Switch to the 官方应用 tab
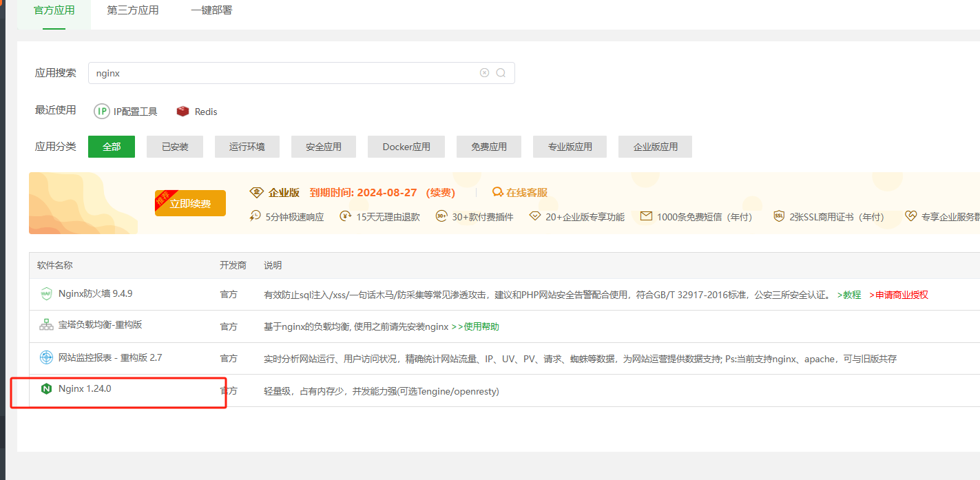980x480 pixels. tap(54, 10)
